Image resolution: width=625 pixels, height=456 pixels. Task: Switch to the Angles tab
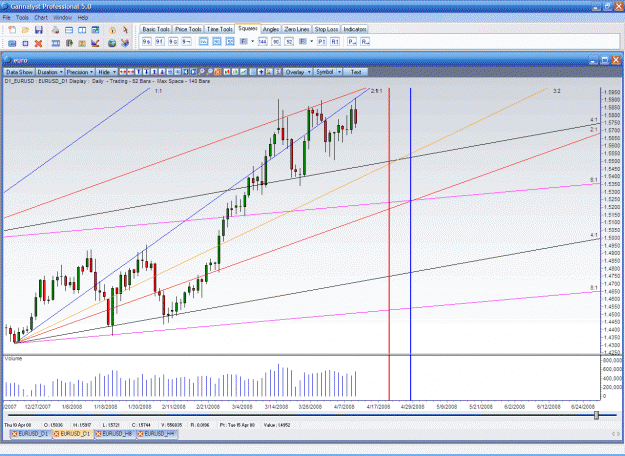pyautogui.click(x=271, y=29)
